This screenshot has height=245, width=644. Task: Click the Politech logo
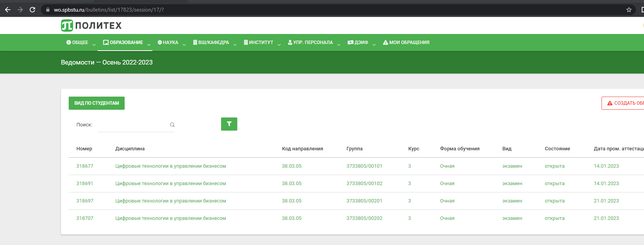tap(91, 26)
